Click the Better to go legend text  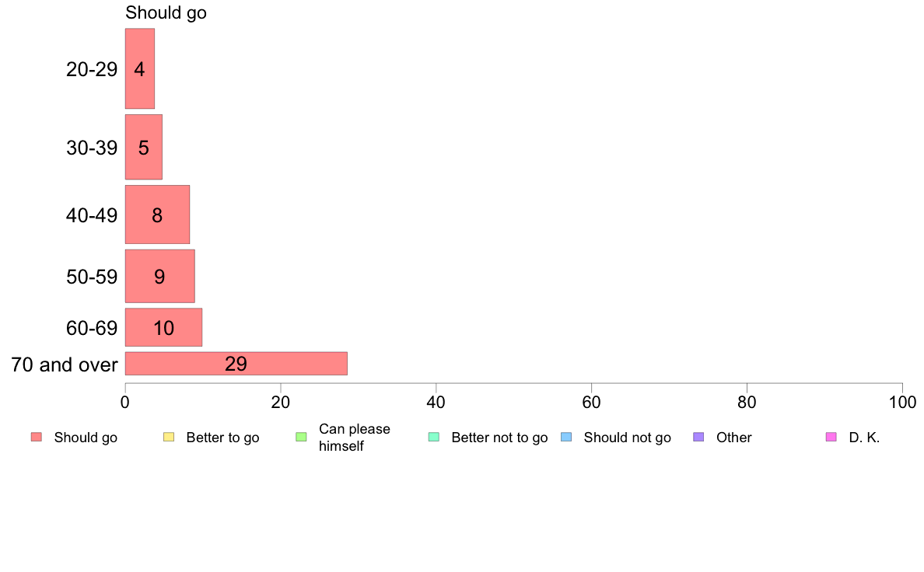[x=222, y=438]
